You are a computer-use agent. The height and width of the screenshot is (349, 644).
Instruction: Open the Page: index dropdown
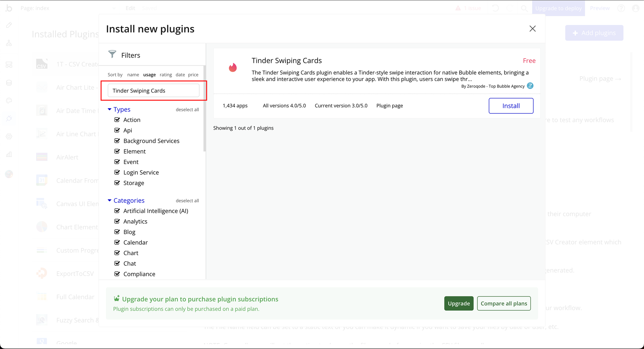68,8
